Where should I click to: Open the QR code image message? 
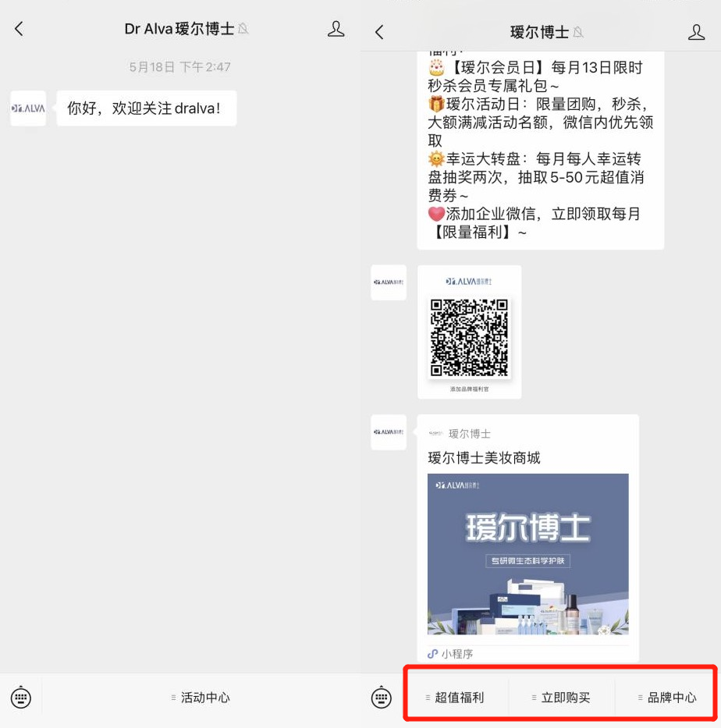[x=470, y=332]
